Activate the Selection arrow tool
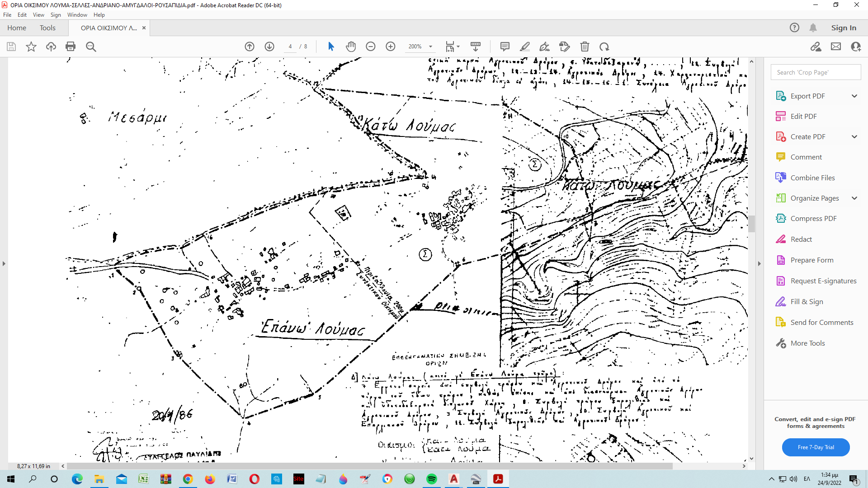Screen dimensions: 868x488 pyautogui.click(x=331, y=47)
